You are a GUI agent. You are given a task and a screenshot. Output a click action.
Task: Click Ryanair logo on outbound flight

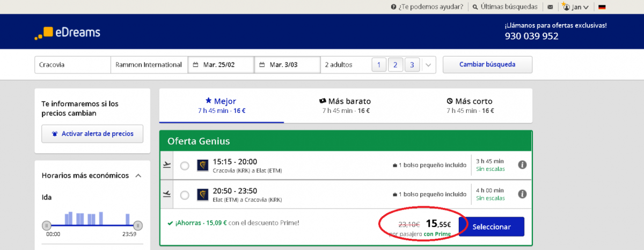[203, 166]
